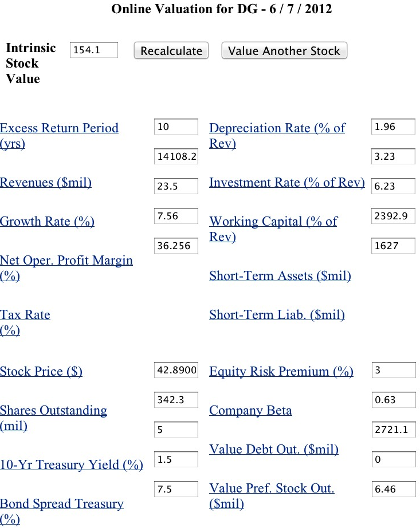This screenshot has width=420, height=528.
Task: Select the input field showing 42.8900
Action: click(x=176, y=370)
